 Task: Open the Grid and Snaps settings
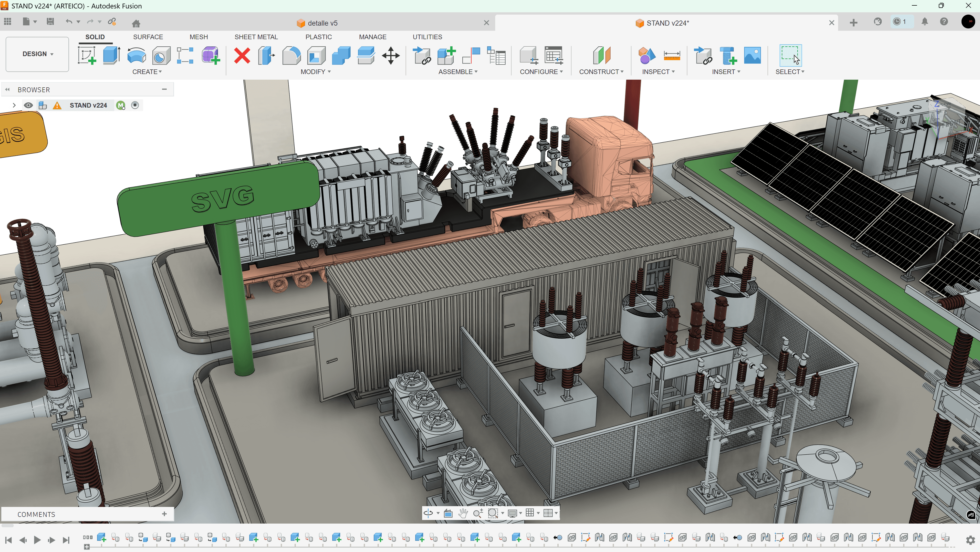(x=530, y=513)
